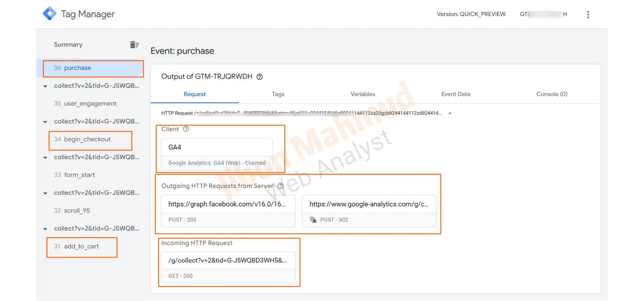Image resolution: width=644 pixels, height=301 pixels.
Task: Clear the event list with trash icon
Action: tap(134, 45)
